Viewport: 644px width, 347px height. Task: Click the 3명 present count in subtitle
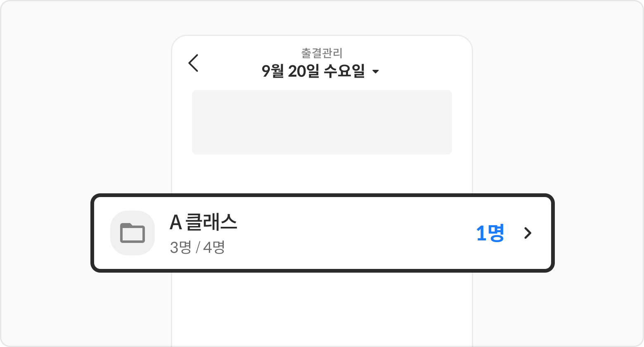pyautogui.click(x=180, y=247)
